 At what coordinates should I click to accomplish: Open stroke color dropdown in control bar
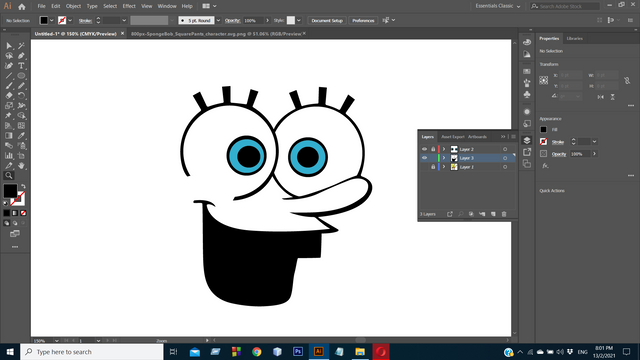point(70,20)
